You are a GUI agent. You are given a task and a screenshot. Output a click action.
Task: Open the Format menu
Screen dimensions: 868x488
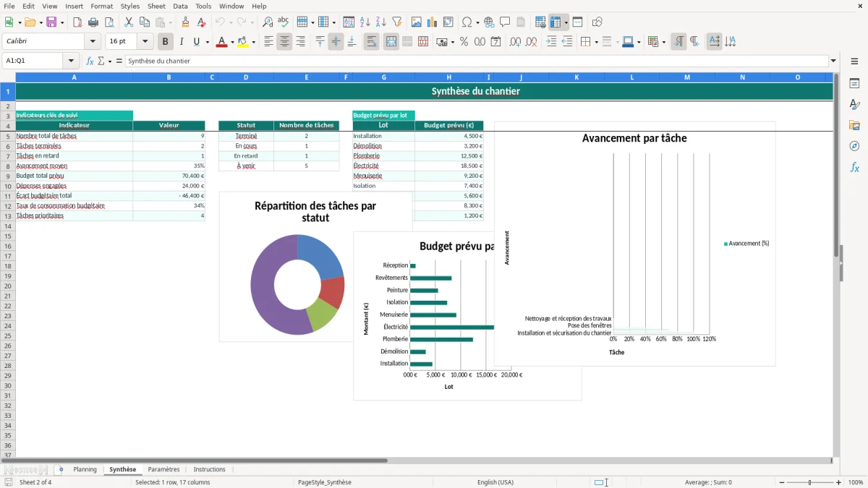101,6
